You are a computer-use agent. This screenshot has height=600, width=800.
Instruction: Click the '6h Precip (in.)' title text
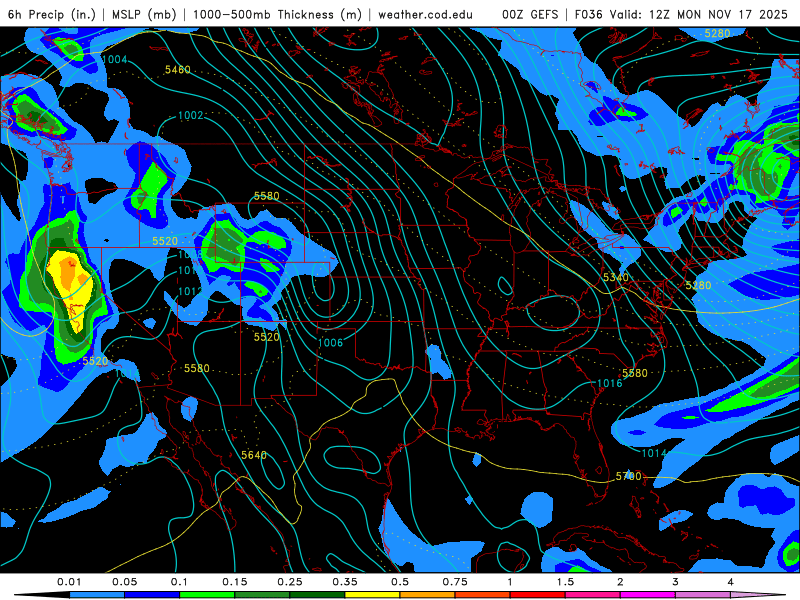(52, 14)
